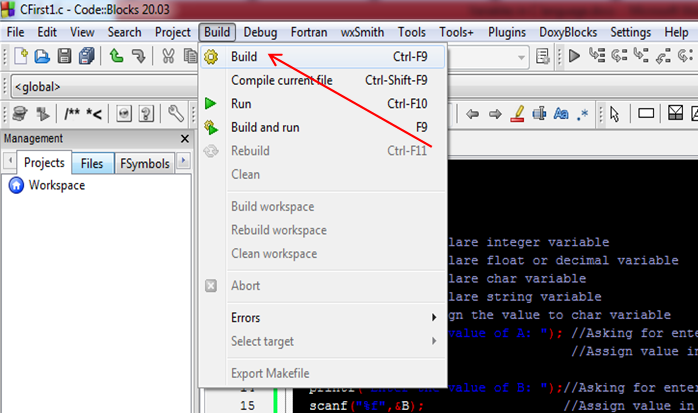Screen dimensions: 700x414
Task: Select the mouse pointer tool icon
Action: tap(615, 114)
